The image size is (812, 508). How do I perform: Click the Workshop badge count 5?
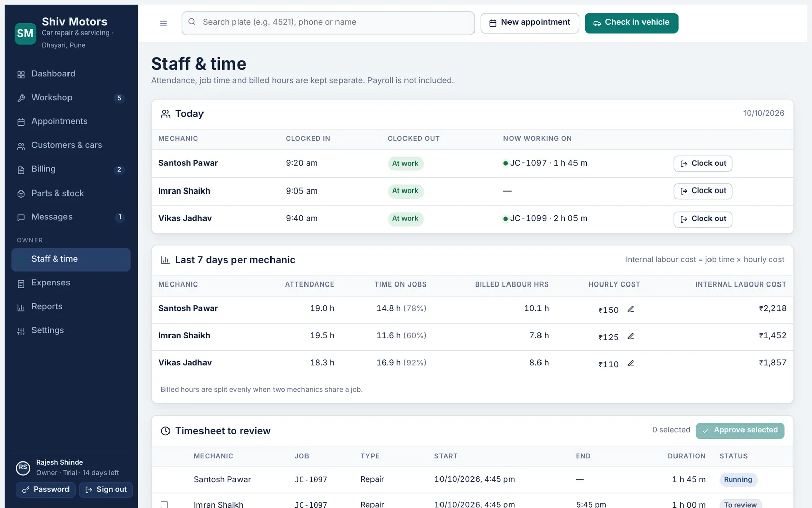coord(119,98)
